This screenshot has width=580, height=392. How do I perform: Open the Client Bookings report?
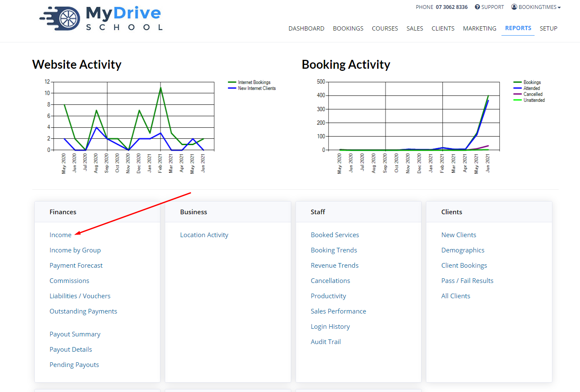(464, 266)
